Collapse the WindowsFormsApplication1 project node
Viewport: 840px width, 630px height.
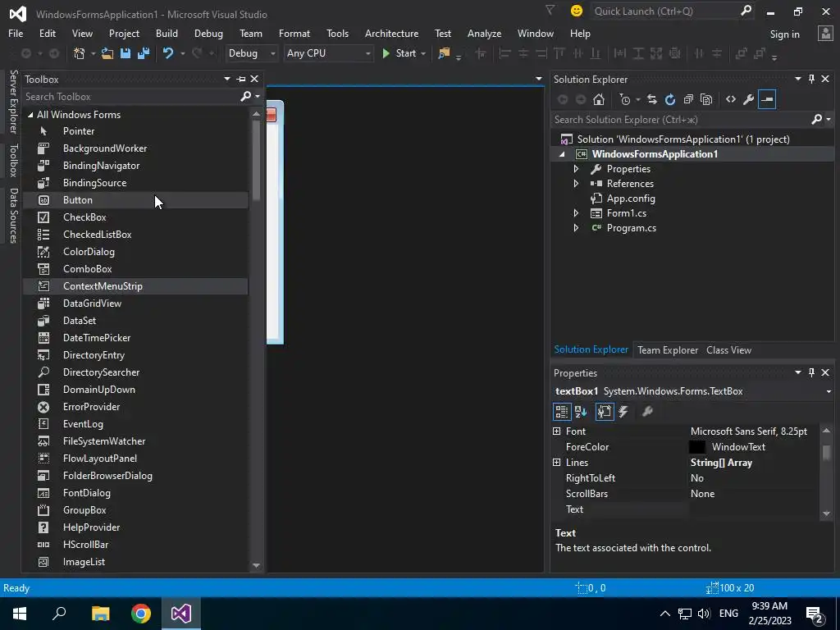562,154
